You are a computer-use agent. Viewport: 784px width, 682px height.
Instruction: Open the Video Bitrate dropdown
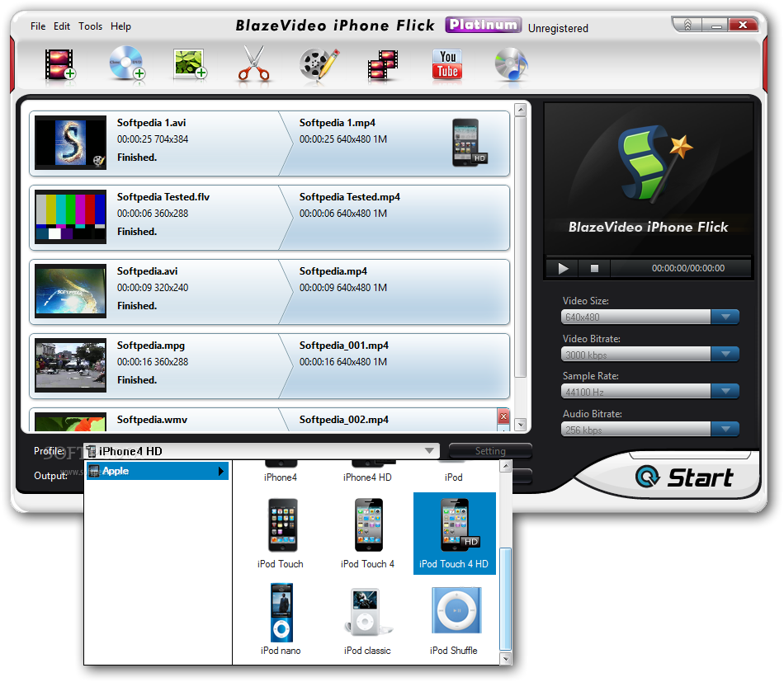[x=725, y=355]
